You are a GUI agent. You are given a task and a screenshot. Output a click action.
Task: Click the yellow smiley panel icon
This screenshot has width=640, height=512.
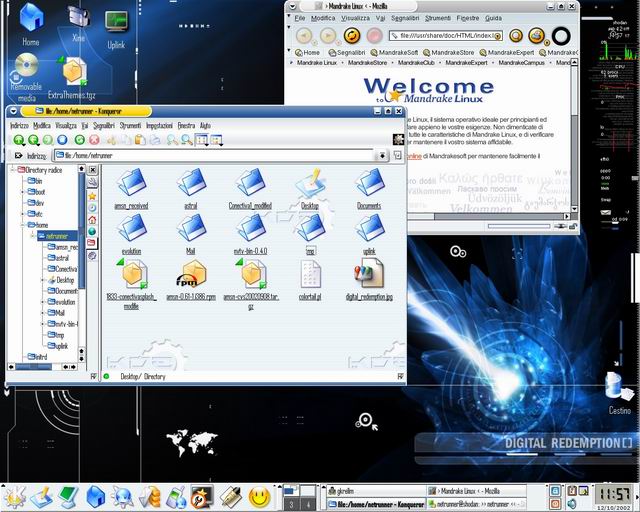point(260,496)
